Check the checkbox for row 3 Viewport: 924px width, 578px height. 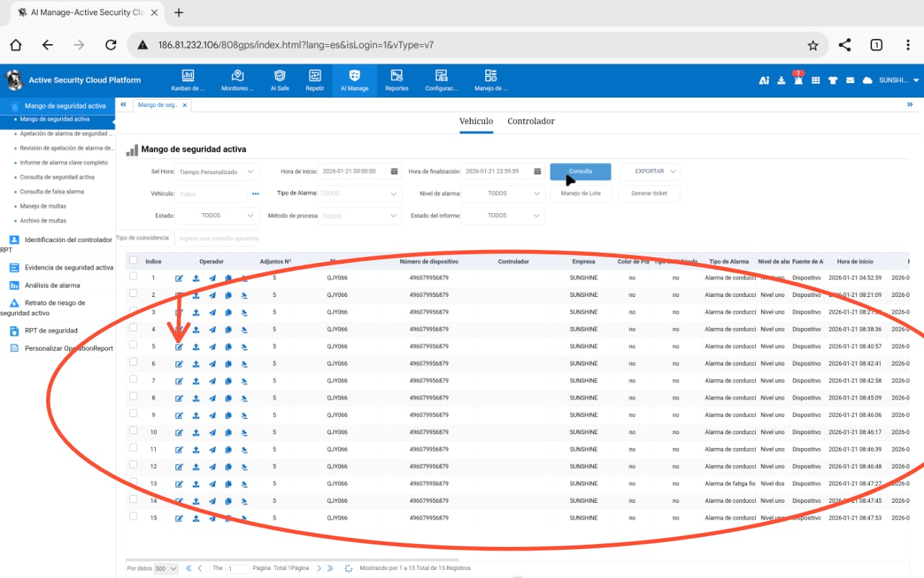(x=133, y=311)
